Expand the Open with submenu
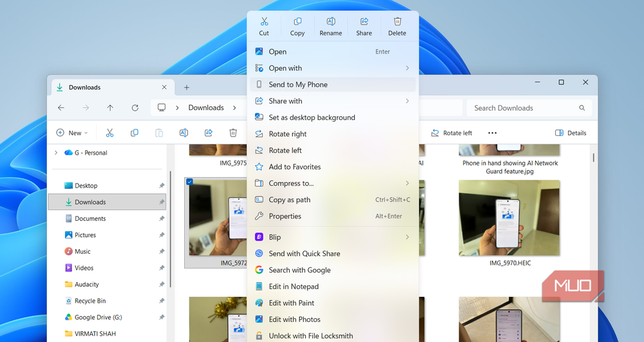The height and width of the screenshot is (342, 644). (x=333, y=68)
